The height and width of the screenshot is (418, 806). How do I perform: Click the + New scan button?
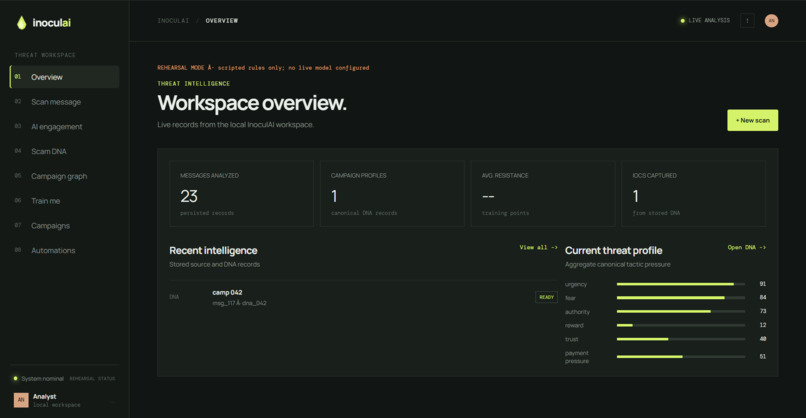pyautogui.click(x=752, y=120)
